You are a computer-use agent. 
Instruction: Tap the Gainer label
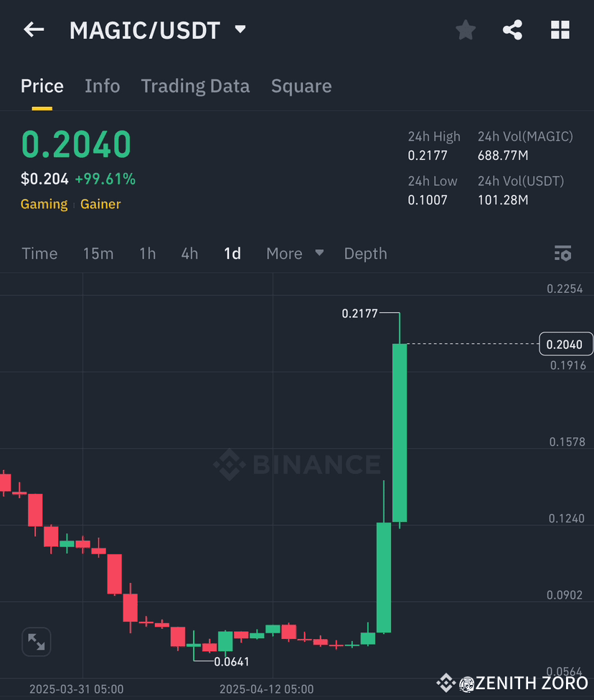(x=100, y=204)
